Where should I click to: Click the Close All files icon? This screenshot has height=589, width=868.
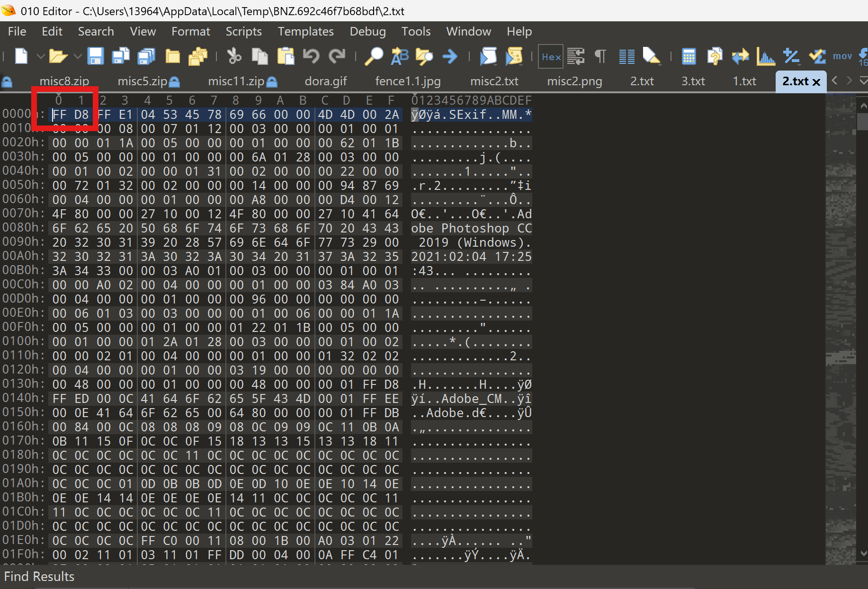pyautogui.click(x=198, y=56)
